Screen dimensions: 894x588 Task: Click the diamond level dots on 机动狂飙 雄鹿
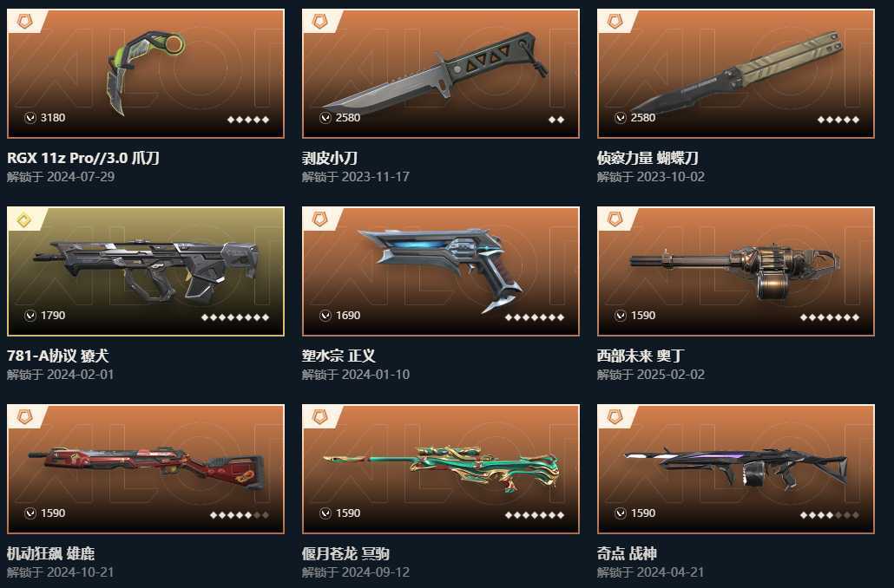(x=240, y=514)
